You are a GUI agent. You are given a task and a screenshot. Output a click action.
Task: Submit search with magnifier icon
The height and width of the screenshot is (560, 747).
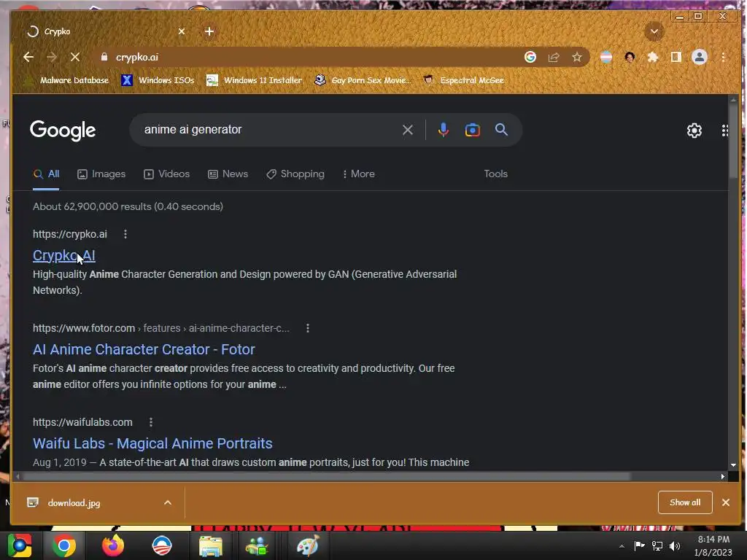pos(501,129)
